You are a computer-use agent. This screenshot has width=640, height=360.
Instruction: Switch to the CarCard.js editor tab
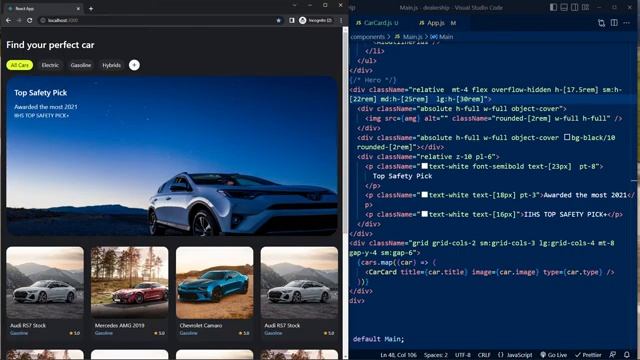point(377,23)
